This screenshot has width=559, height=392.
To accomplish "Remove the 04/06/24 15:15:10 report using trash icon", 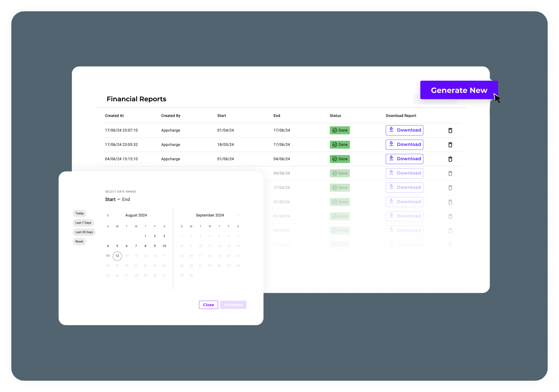I will (x=450, y=159).
